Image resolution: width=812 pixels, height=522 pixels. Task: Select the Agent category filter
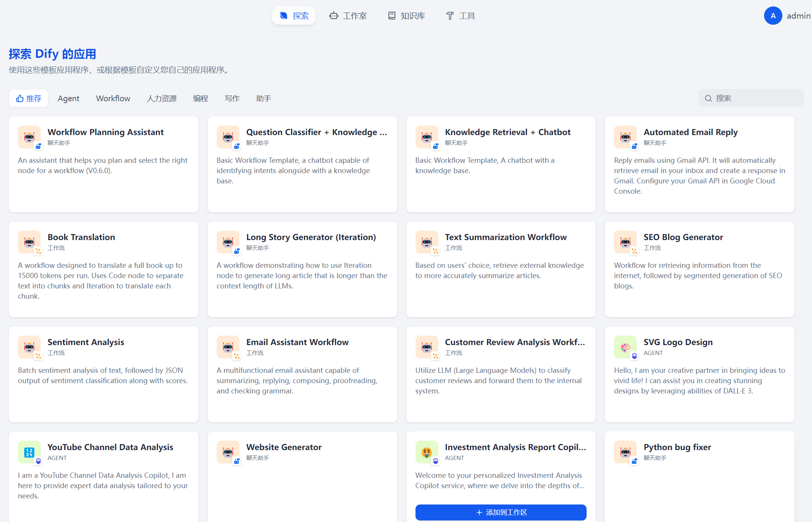pos(68,98)
